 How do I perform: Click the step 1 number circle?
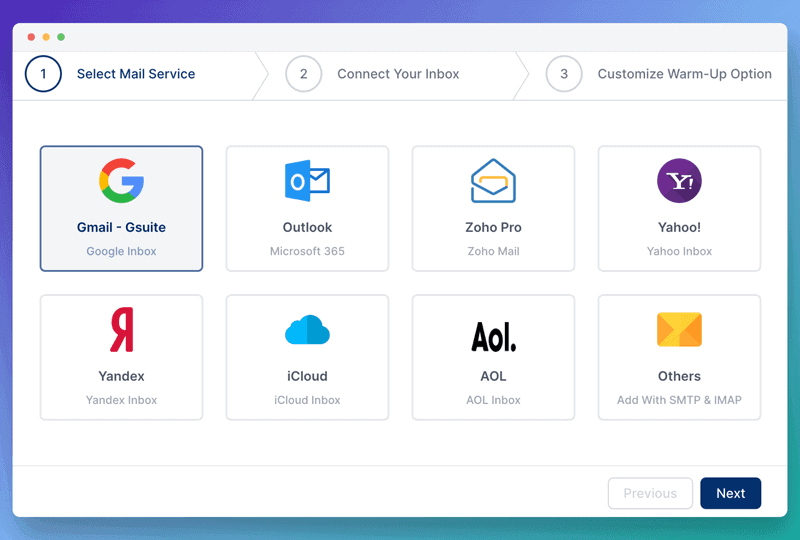(x=43, y=74)
